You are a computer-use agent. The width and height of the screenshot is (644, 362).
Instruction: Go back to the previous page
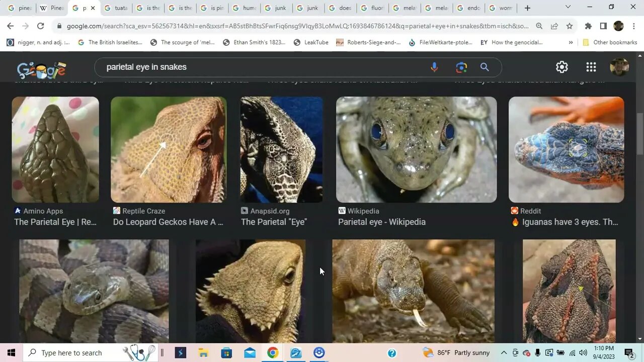tap(11, 26)
